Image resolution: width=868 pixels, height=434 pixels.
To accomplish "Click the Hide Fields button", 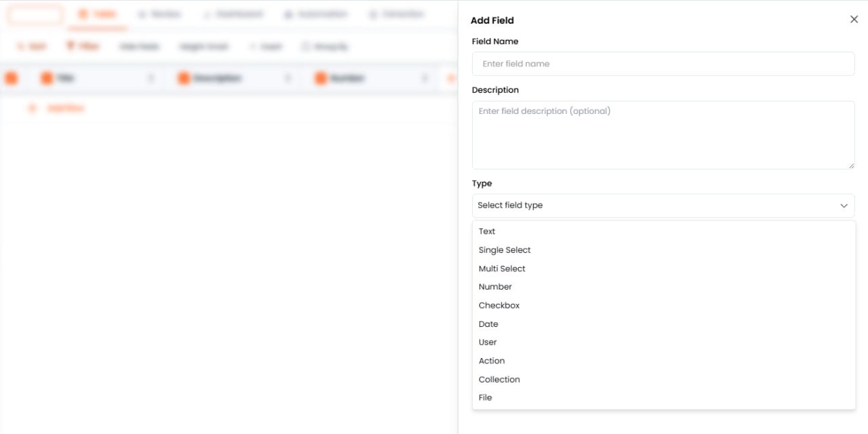I will point(138,46).
